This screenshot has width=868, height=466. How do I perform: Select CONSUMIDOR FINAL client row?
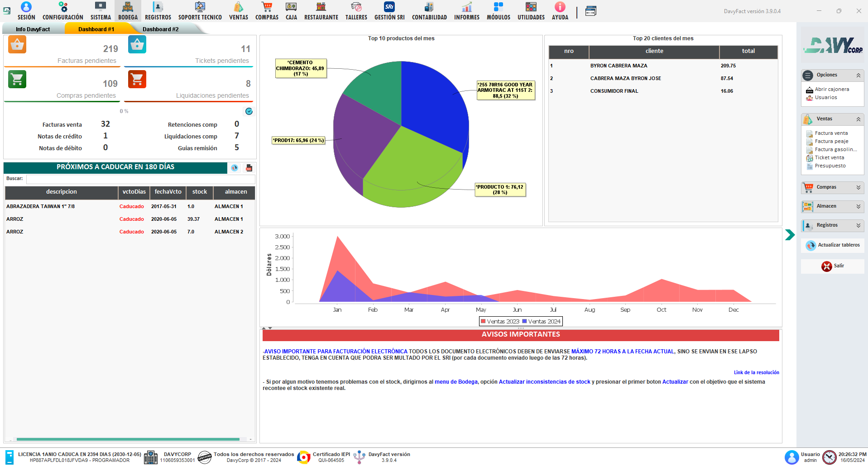tap(663, 91)
